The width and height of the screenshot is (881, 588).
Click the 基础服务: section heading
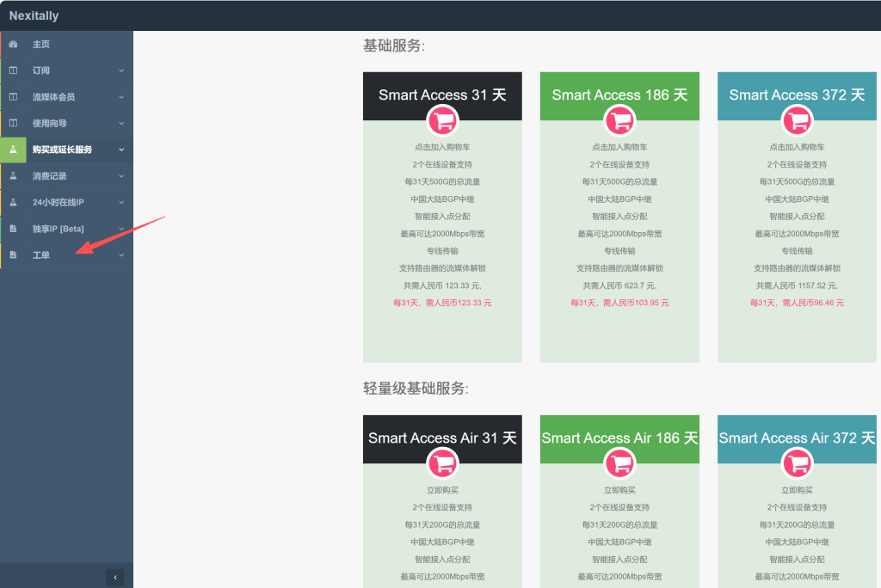(x=394, y=46)
